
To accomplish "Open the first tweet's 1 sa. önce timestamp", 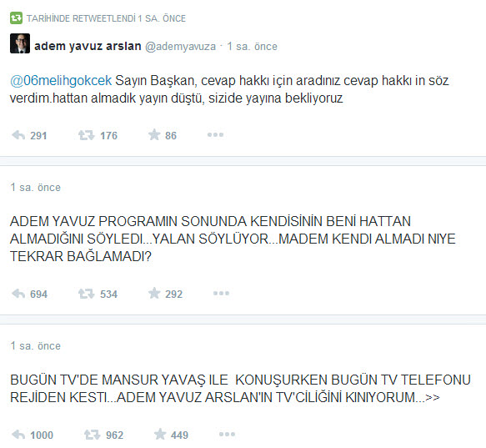I will point(252,47).
